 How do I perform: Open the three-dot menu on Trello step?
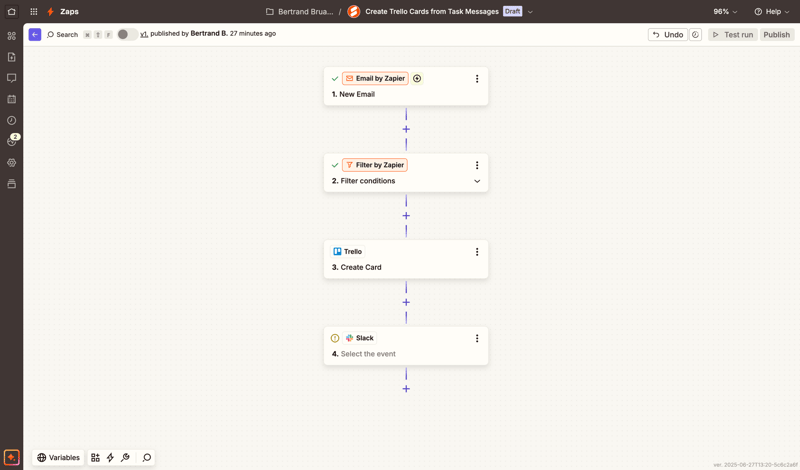477,252
